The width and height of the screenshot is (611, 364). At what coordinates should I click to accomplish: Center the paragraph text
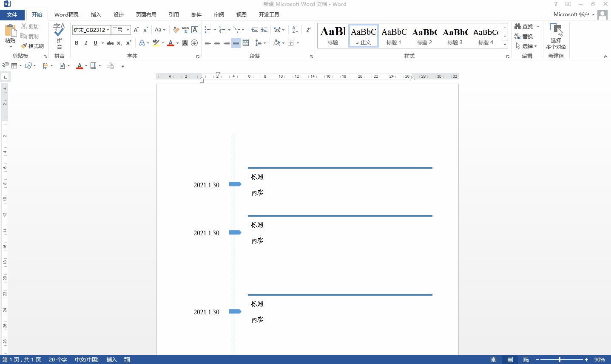tap(217, 43)
